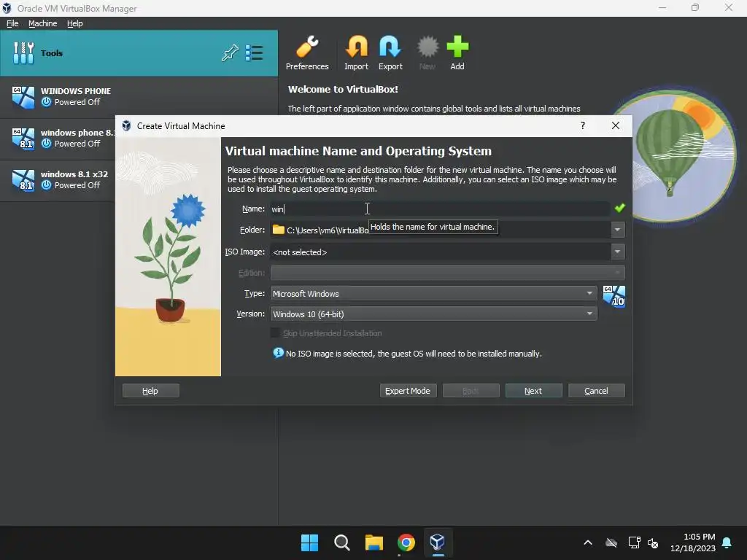
Task: Open taskbar Search
Action: (341, 542)
